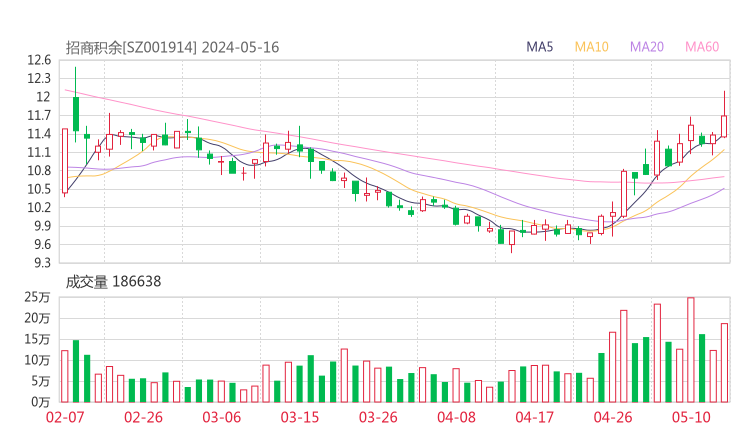The width and height of the screenshot is (740, 440).
Task: Click the 9.3 price axis value
Action: pos(42,262)
